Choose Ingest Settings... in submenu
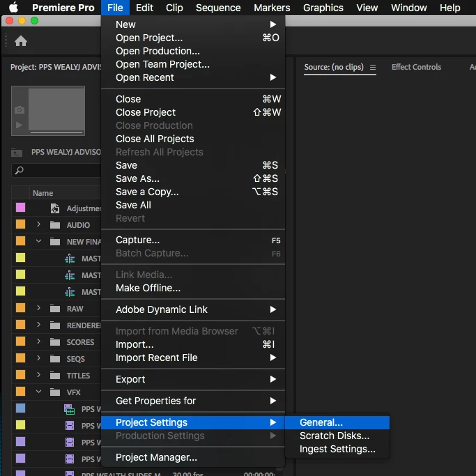This screenshot has width=476, height=476. [337, 449]
